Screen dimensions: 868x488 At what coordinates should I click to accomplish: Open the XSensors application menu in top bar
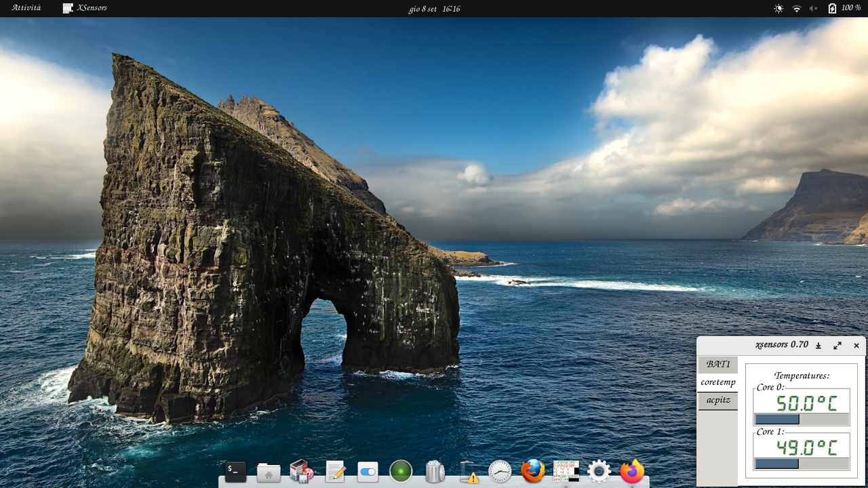[x=85, y=8]
